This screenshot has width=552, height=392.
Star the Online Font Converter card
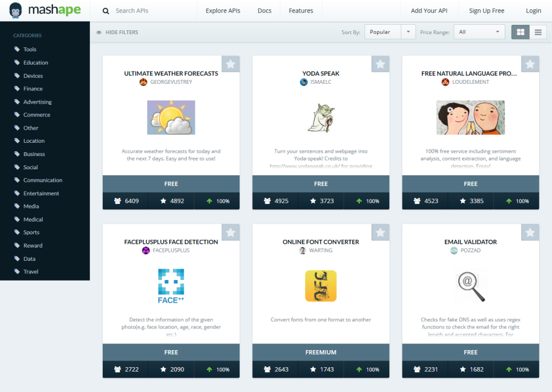tap(380, 232)
